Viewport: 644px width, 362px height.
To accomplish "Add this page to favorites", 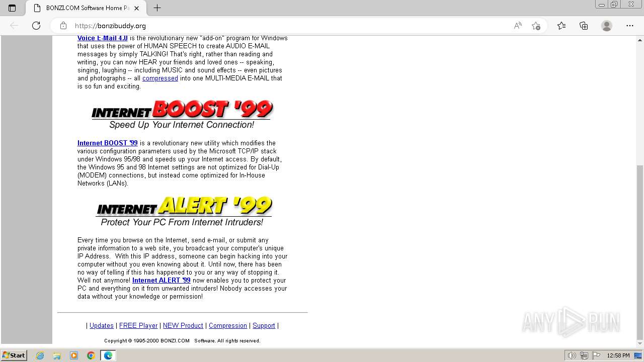I will (x=536, y=26).
